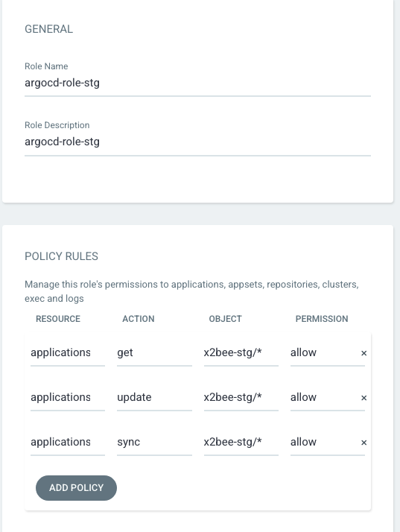Delete the update policy rule

(x=364, y=398)
